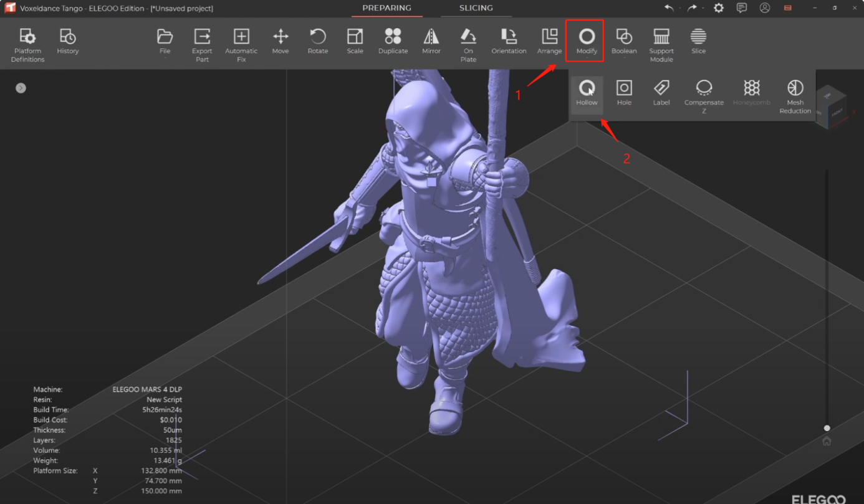Open the Support Module tool
Viewport: 864px width, 504px height.
661,44
